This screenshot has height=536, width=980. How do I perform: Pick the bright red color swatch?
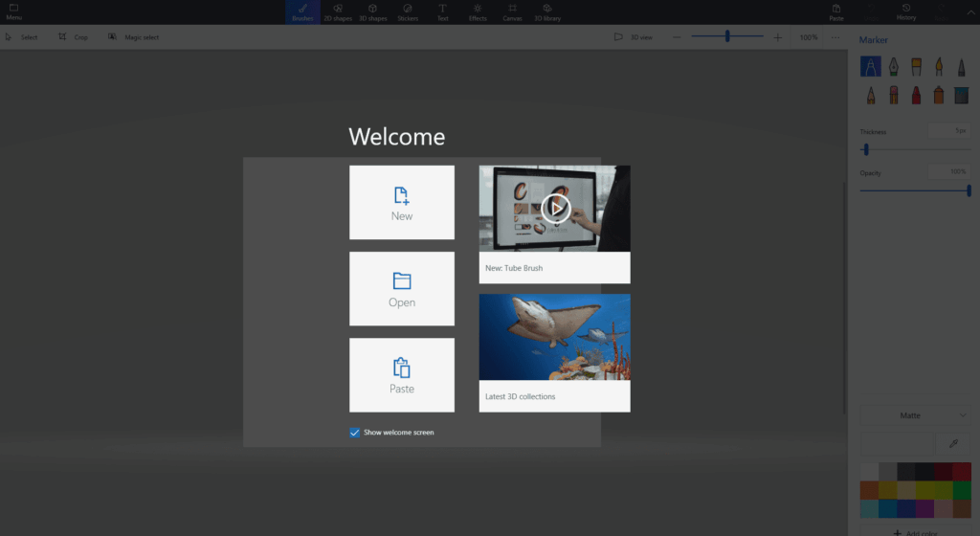coord(962,472)
